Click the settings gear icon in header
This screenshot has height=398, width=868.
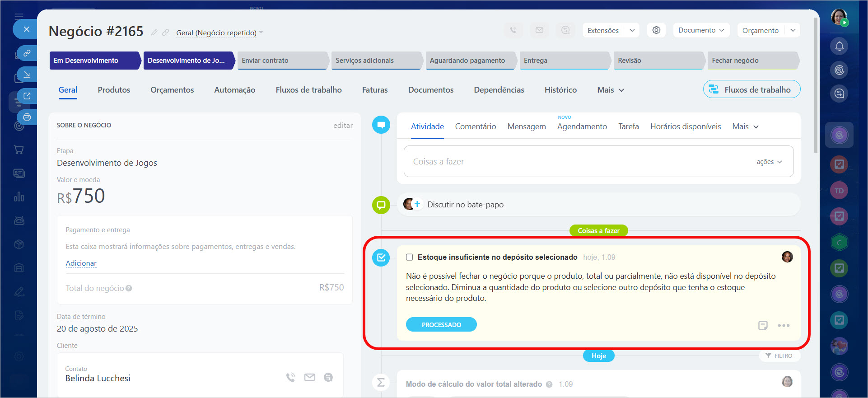(656, 30)
